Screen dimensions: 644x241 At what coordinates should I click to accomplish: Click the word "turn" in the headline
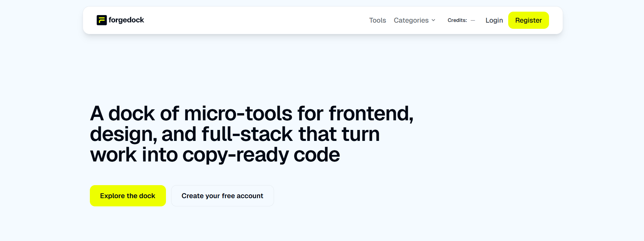[x=360, y=134]
